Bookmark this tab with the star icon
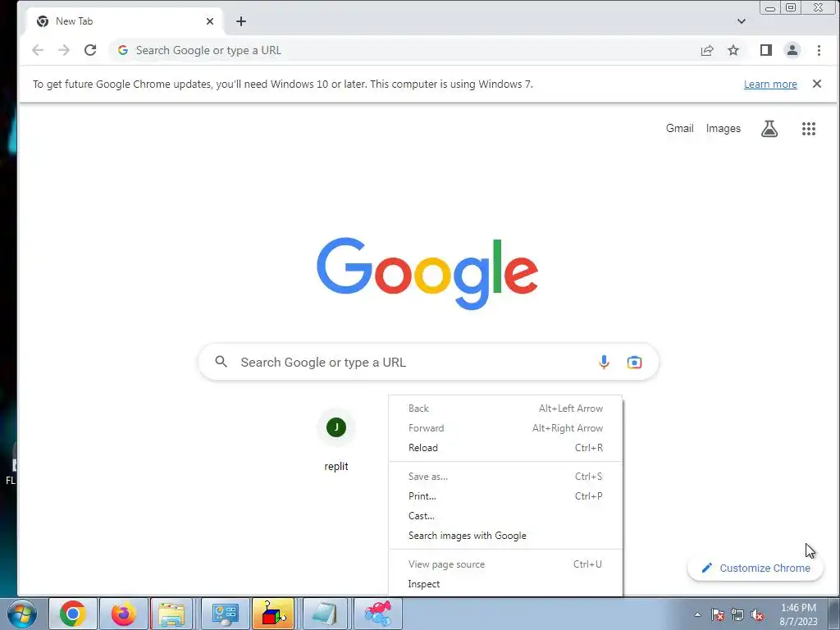The image size is (840, 630). (x=733, y=50)
